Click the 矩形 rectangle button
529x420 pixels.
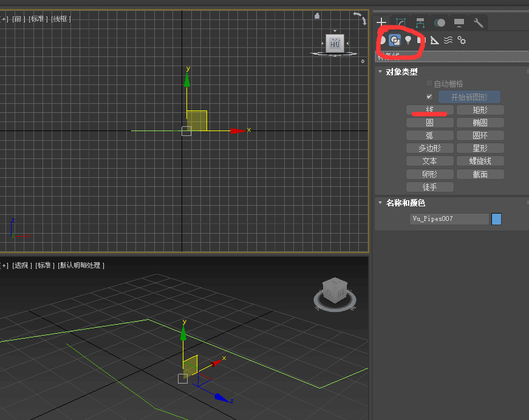coord(480,110)
